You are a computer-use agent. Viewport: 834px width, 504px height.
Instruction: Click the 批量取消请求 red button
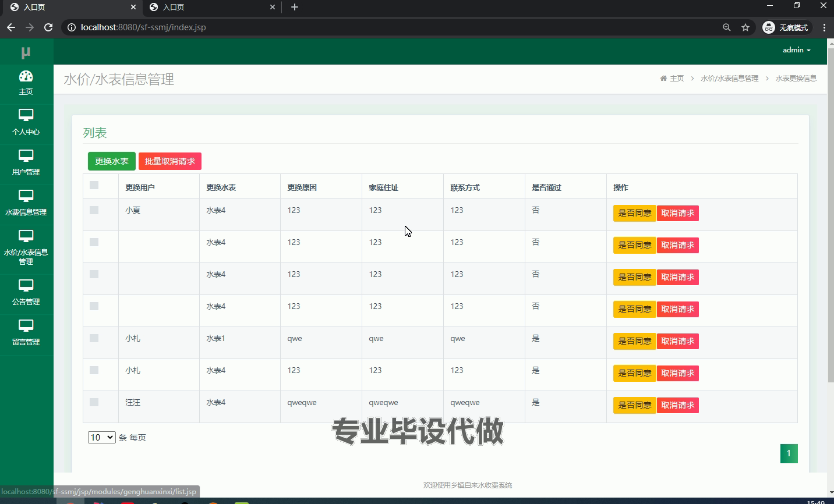[x=170, y=161]
